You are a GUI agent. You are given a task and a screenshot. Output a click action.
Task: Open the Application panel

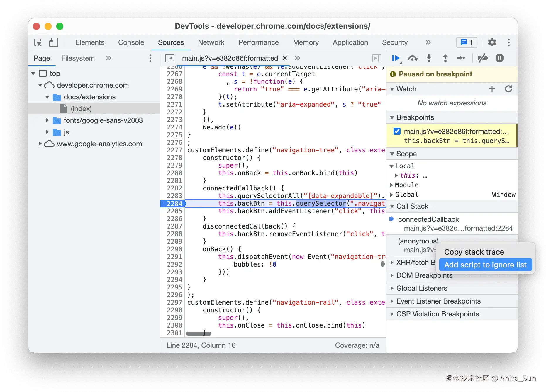pos(350,42)
